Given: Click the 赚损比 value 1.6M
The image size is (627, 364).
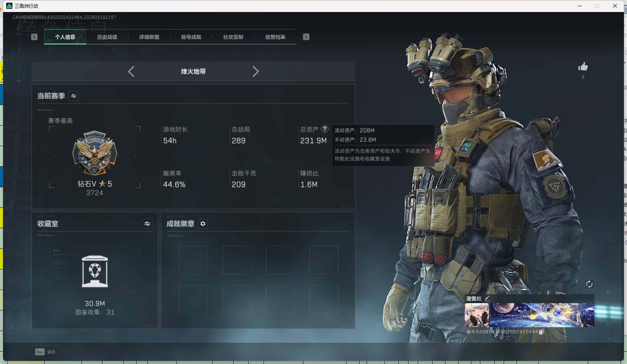Looking at the screenshot, I should pos(309,185).
